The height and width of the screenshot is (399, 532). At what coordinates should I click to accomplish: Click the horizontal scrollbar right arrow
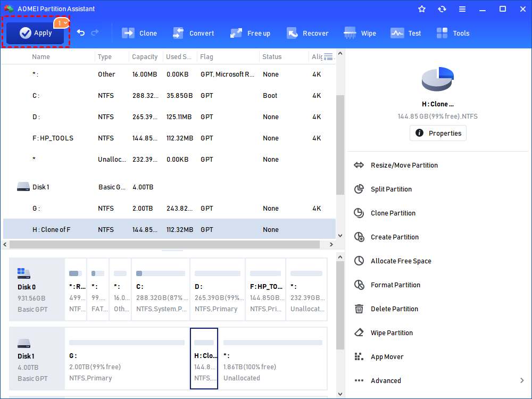coord(331,244)
